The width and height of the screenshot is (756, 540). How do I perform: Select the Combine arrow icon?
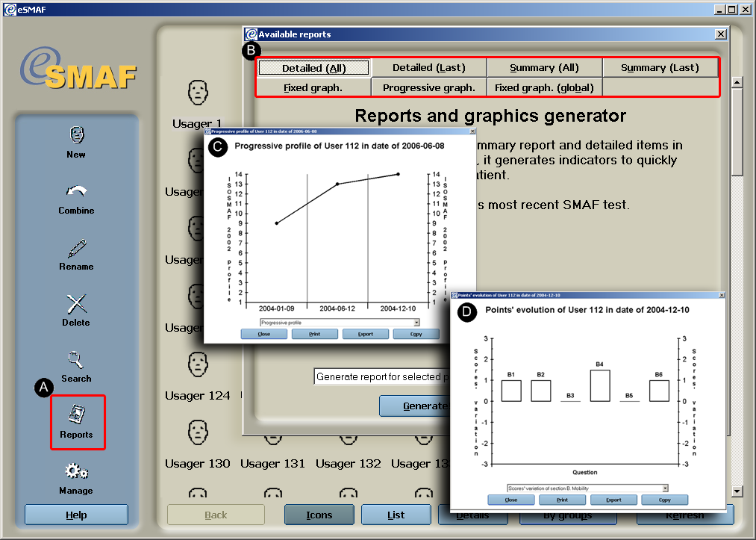77,192
